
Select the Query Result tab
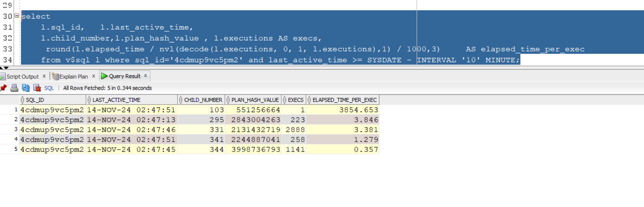pyautogui.click(x=124, y=76)
